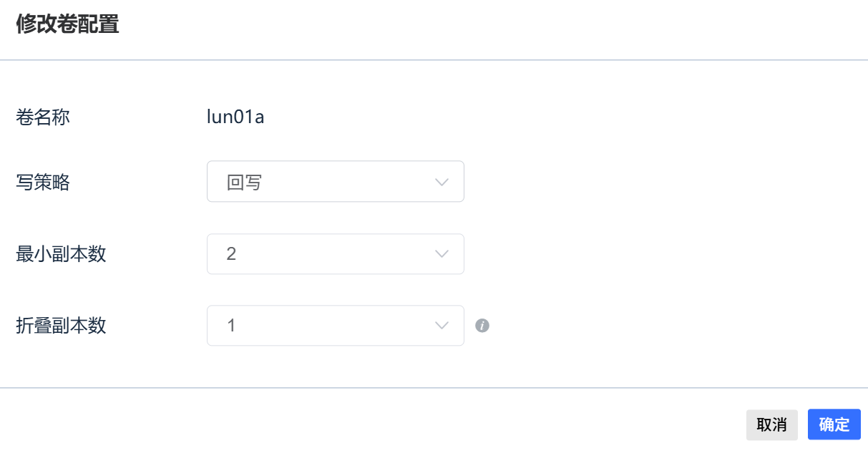Screen dimensions: 868x456
Task: Expand the 折叠副本数 dropdown chevron arrow
Action: click(x=442, y=326)
